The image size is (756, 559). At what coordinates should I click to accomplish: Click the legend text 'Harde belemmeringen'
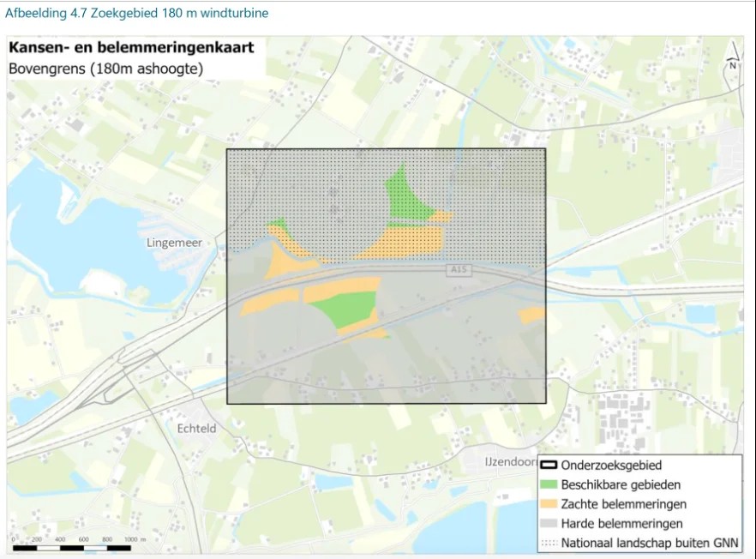[x=621, y=523]
